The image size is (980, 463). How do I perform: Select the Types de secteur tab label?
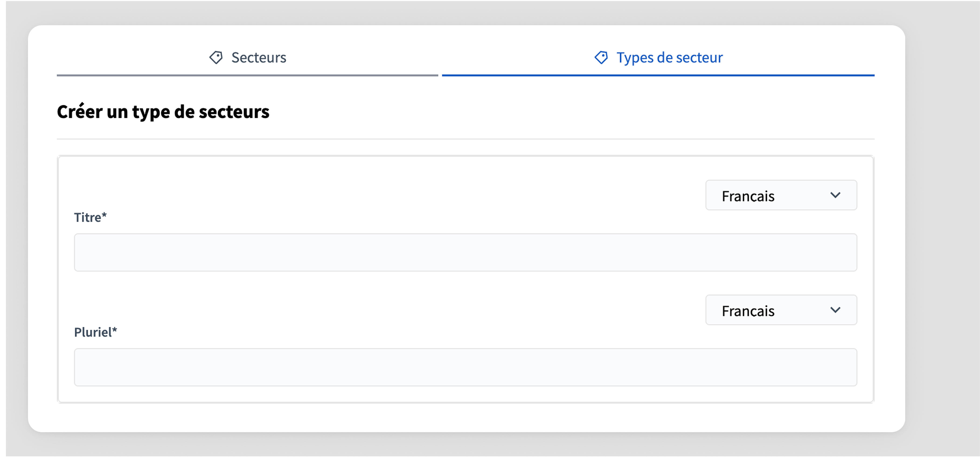click(670, 57)
